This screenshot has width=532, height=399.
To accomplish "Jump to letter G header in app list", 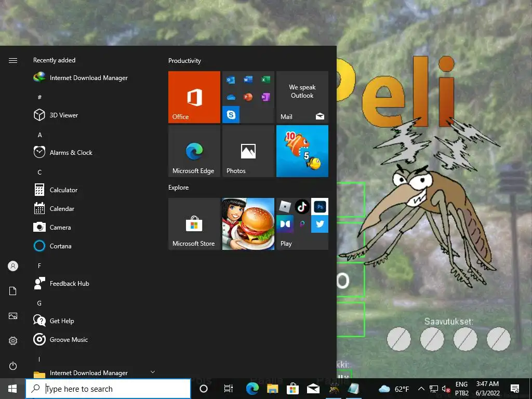I will pyautogui.click(x=39, y=303).
